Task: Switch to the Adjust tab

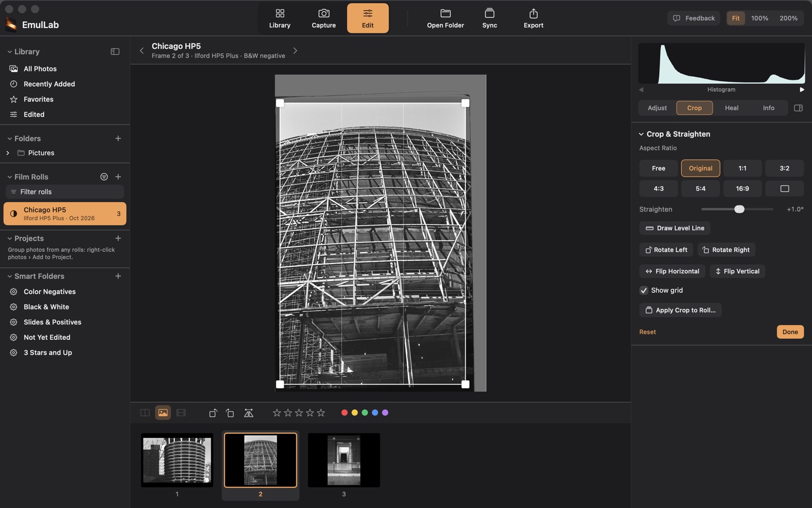Action: tap(657, 108)
